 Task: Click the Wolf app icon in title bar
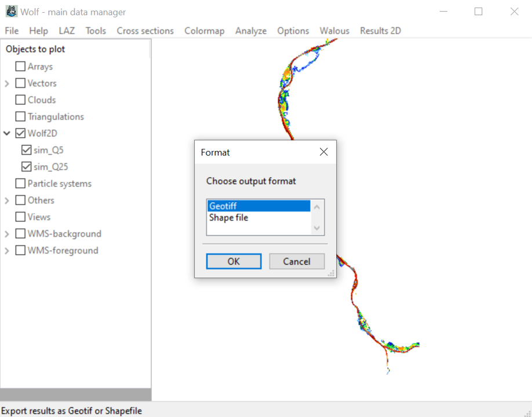11,12
